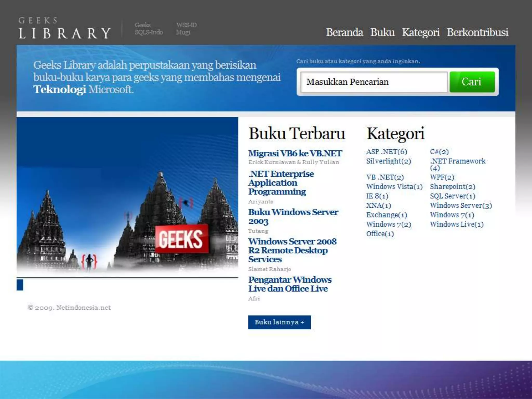Open the Migrasi VB6 ke VB.NET book
The image size is (532, 399).
click(295, 153)
